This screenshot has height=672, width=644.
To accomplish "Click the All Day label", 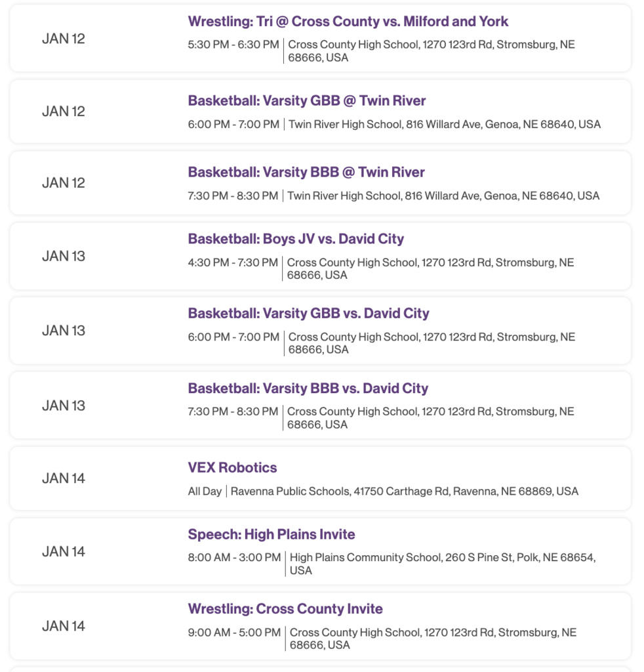I will 205,491.
